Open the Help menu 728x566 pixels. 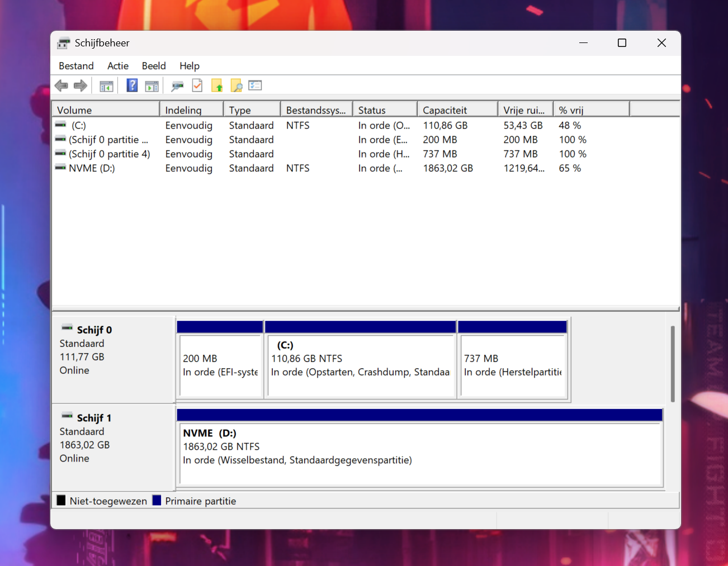pyautogui.click(x=190, y=66)
